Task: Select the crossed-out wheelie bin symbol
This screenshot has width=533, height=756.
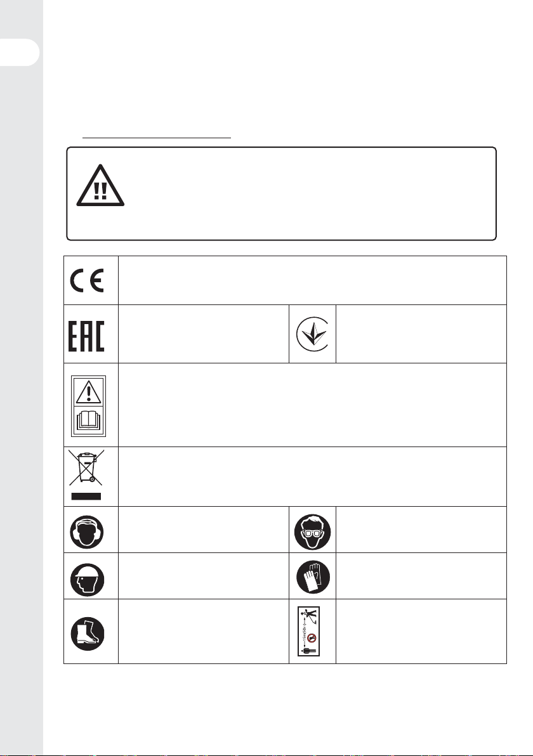Action: (x=86, y=475)
